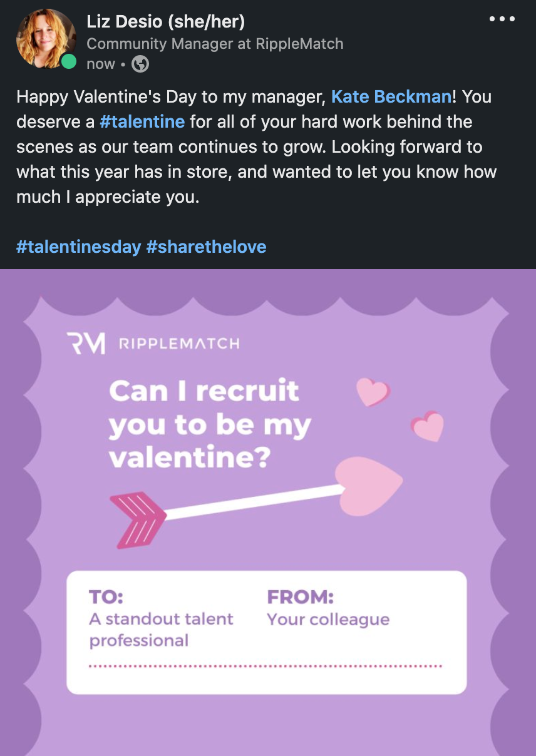Open Liz Desio's profile via name
Viewport: 536px width, 756px height.
coord(165,22)
